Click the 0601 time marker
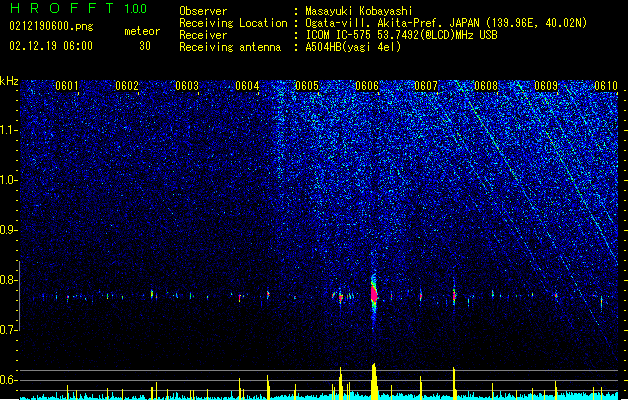The height and width of the screenshot is (400, 629). coord(67,86)
